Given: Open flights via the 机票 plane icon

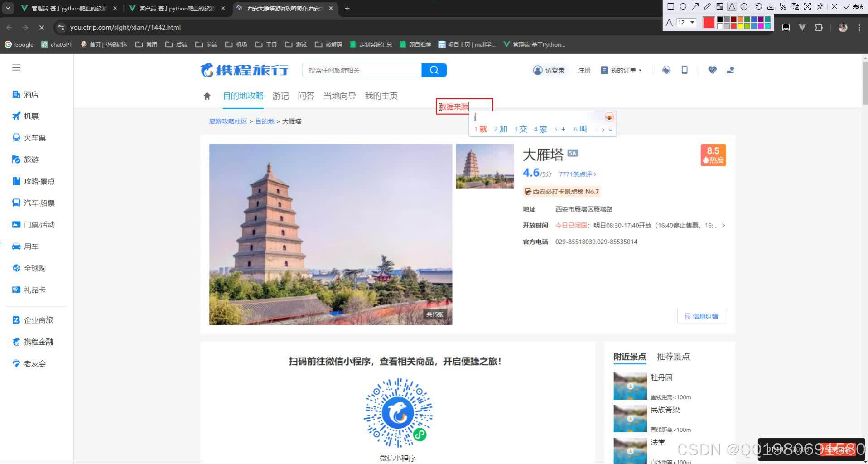Looking at the screenshot, I should point(16,116).
